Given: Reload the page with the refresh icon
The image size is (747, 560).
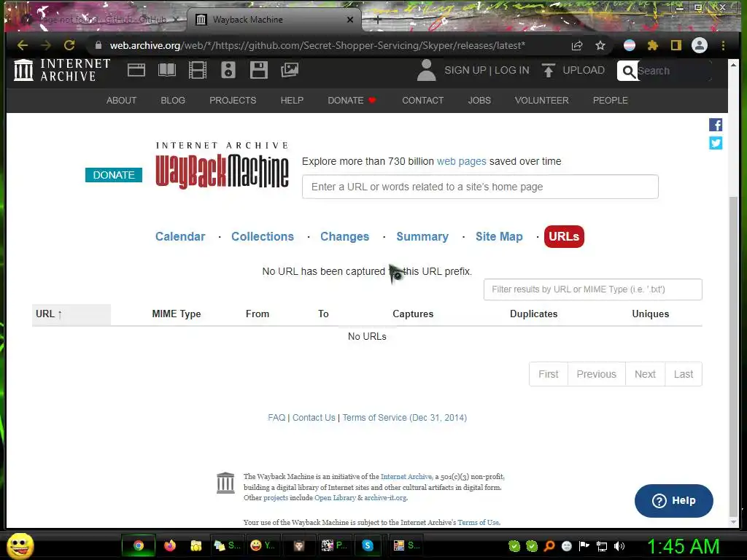Looking at the screenshot, I should point(69,45).
